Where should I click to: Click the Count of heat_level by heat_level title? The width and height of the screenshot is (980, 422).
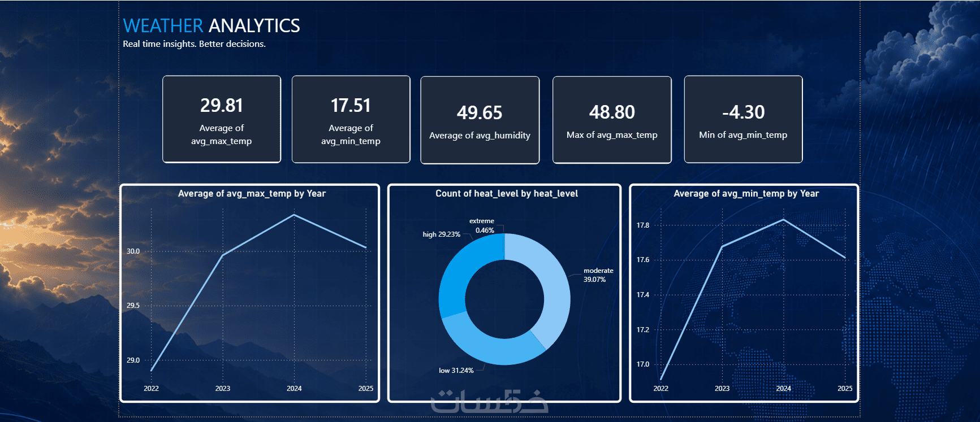coord(507,193)
